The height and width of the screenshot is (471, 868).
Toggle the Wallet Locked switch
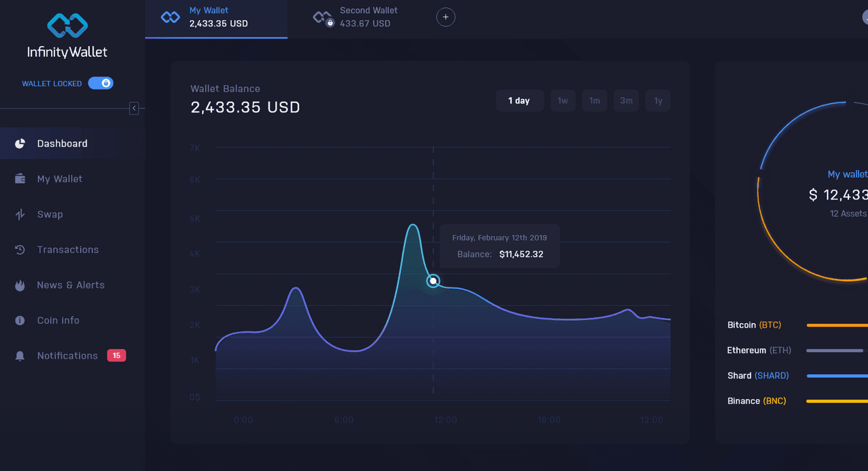point(100,83)
